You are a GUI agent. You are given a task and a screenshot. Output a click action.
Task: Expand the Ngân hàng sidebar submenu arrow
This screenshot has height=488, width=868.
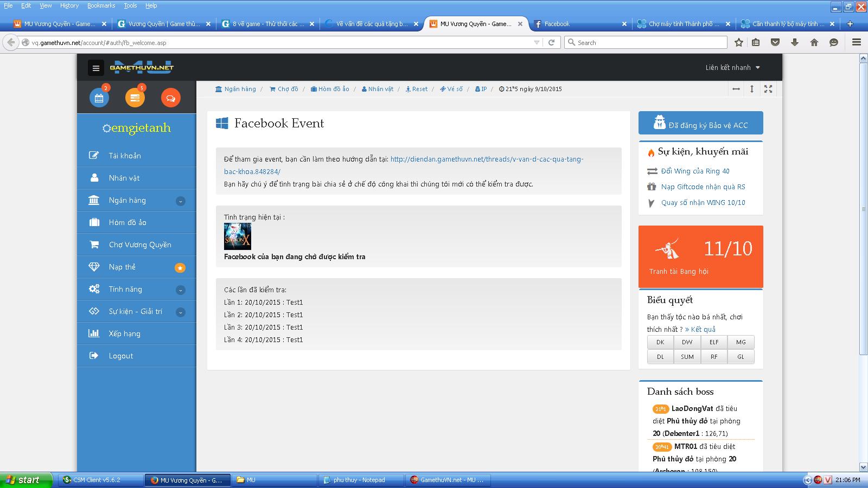coord(181,201)
